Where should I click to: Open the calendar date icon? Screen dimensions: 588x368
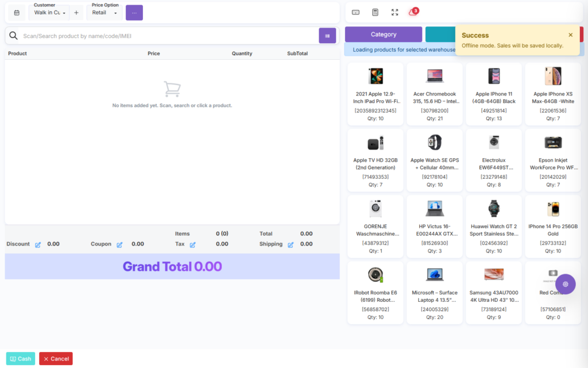17,13
